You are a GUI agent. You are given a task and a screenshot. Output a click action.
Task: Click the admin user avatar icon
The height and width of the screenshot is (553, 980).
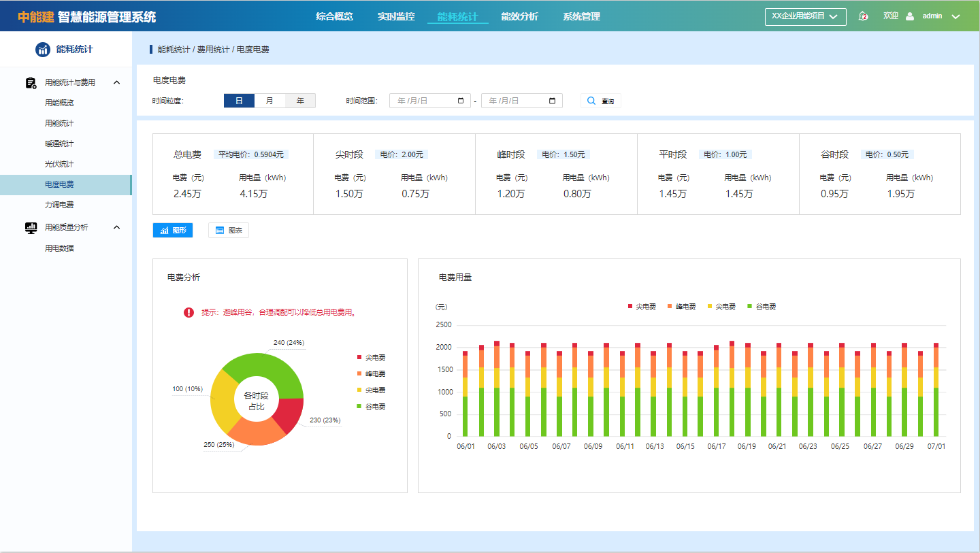coord(910,16)
